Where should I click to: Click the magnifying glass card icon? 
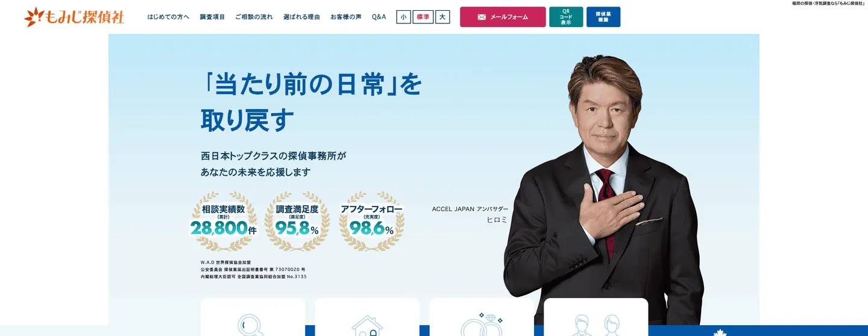pyautogui.click(x=250, y=325)
